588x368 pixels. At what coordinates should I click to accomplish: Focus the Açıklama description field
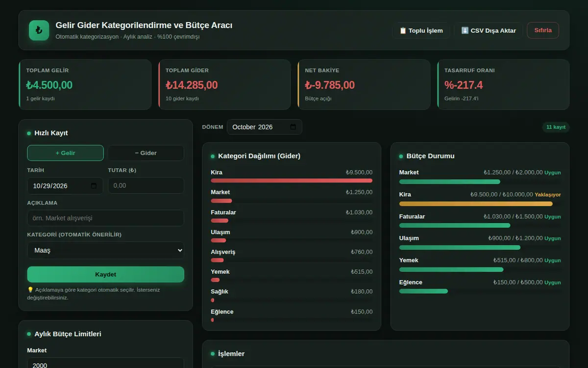[x=105, y=218]
